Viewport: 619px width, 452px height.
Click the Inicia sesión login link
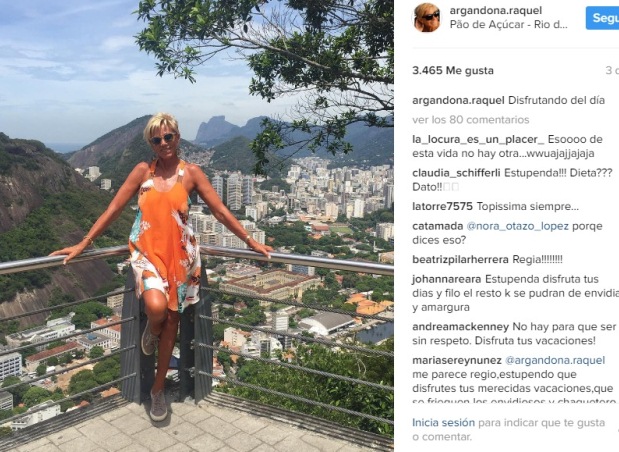443,423
